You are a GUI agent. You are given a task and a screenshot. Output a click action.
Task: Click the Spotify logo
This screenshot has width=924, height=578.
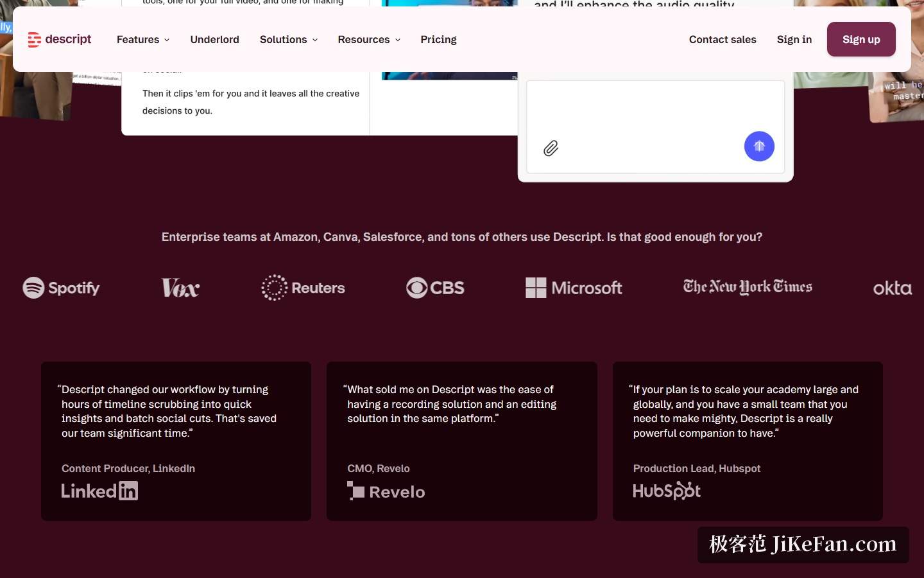click(x=61, y=288)
